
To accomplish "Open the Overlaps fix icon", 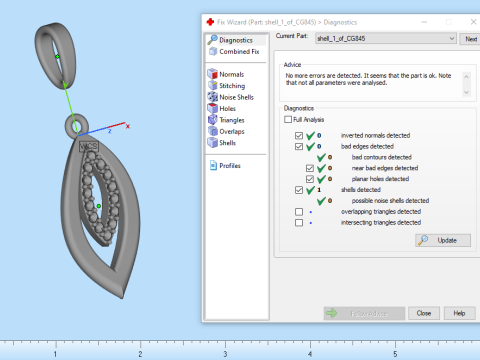I will 213,131.
